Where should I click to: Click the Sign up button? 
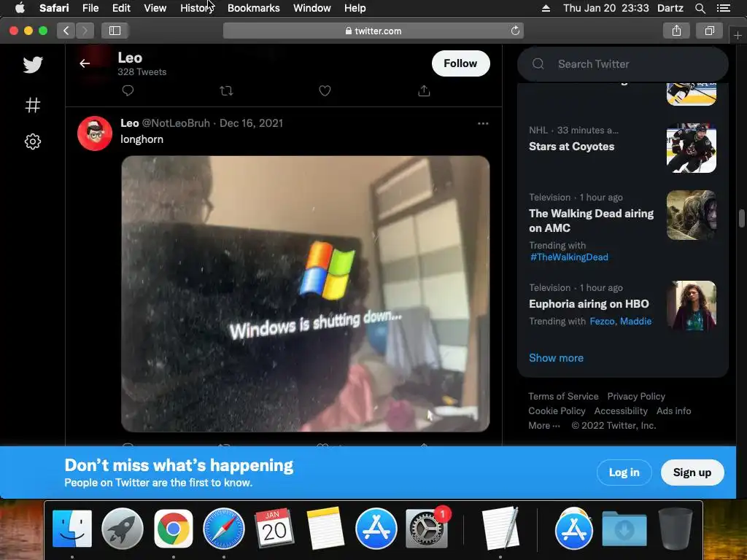692,472
